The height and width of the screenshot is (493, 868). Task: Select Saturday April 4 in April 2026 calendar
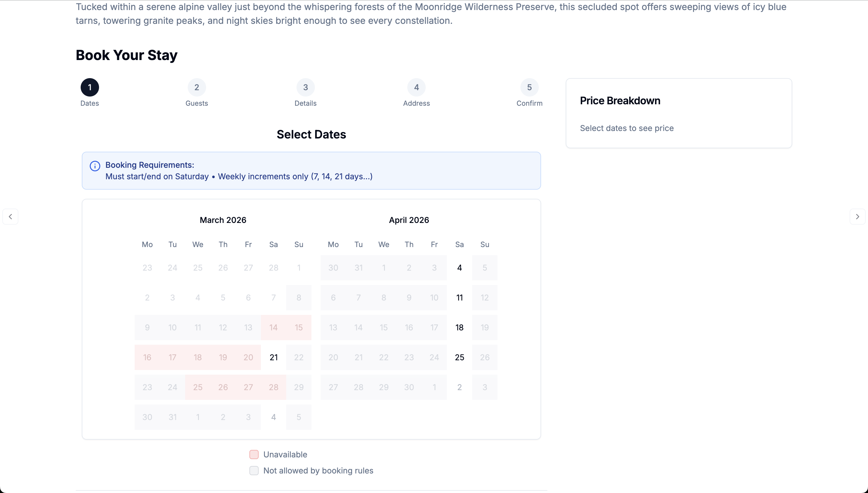459,268
